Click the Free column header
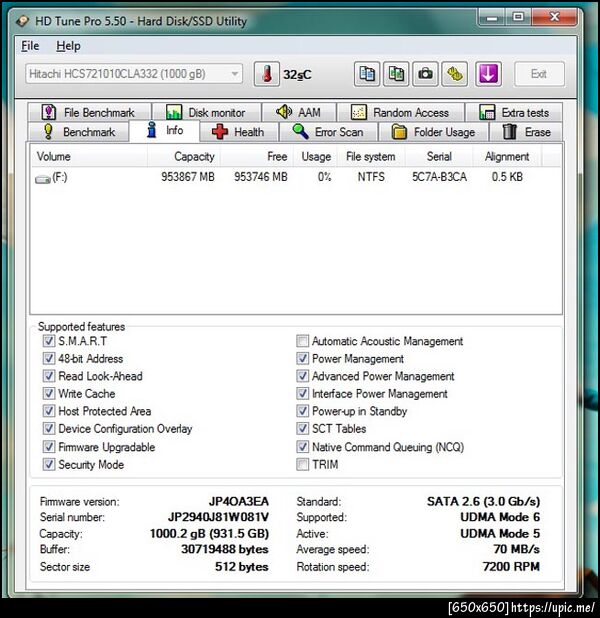Viewport: 600px width, 618px height. coord(257,156)
